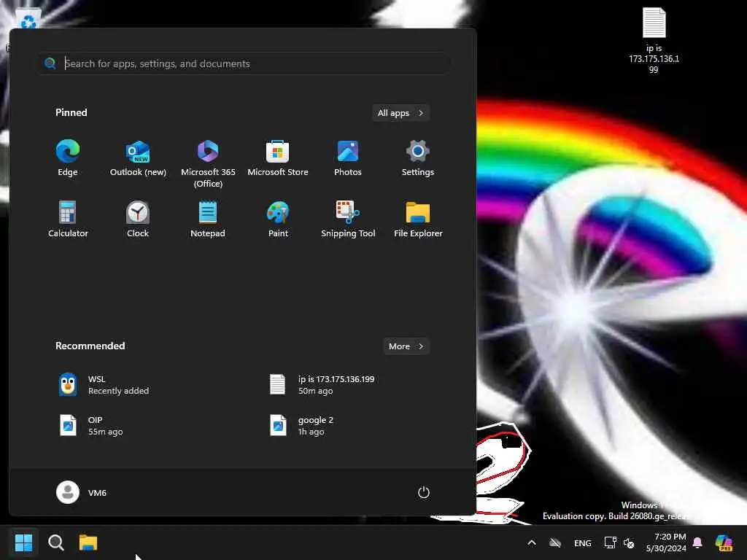Open Microsoft 365 (Office)
747x560 pixels.
click(208, 163)
